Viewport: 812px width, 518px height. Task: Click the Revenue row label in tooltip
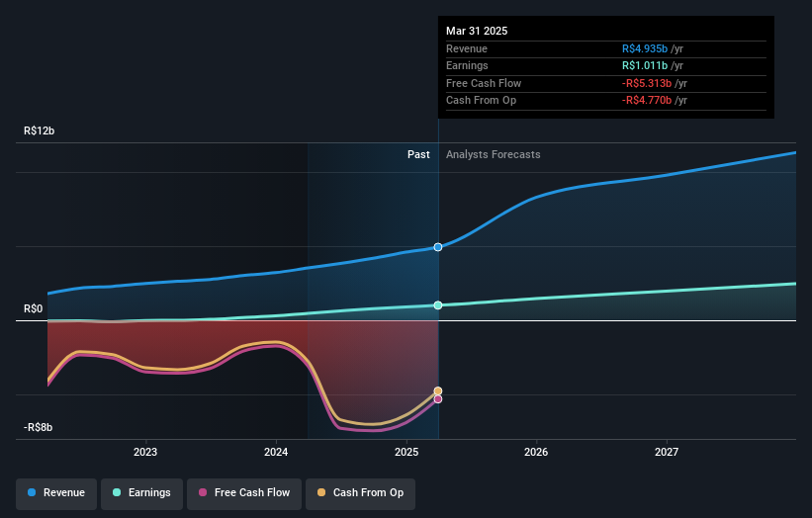467,48
